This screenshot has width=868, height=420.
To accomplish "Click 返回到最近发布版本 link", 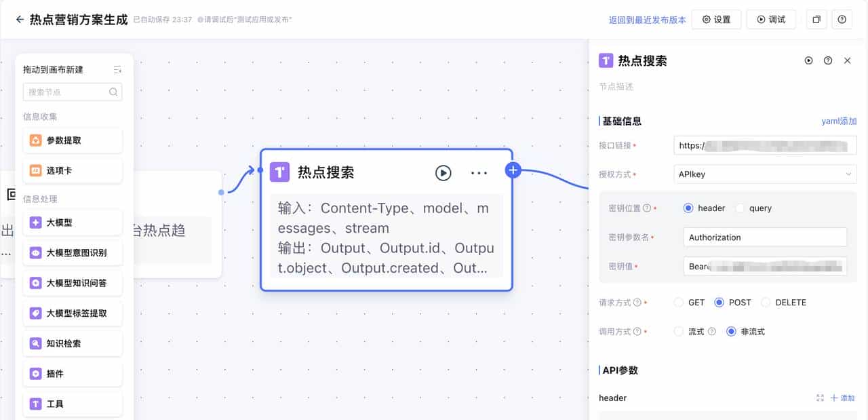I will click(x=647, y=20).
